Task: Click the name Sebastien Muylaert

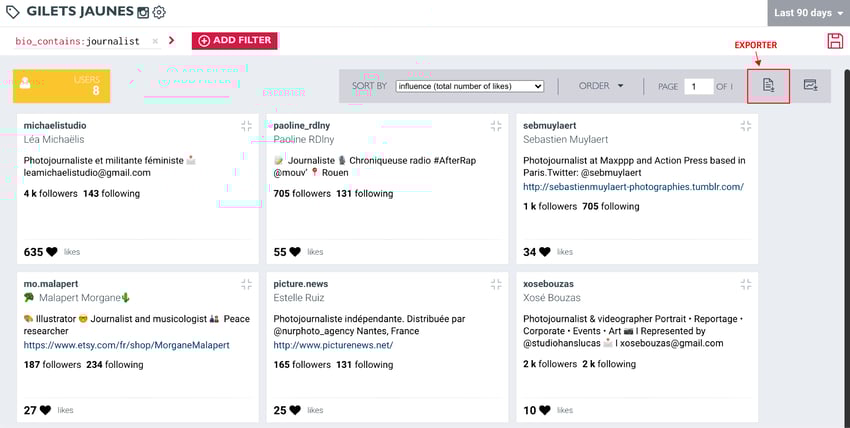Action: click(565, 139)
